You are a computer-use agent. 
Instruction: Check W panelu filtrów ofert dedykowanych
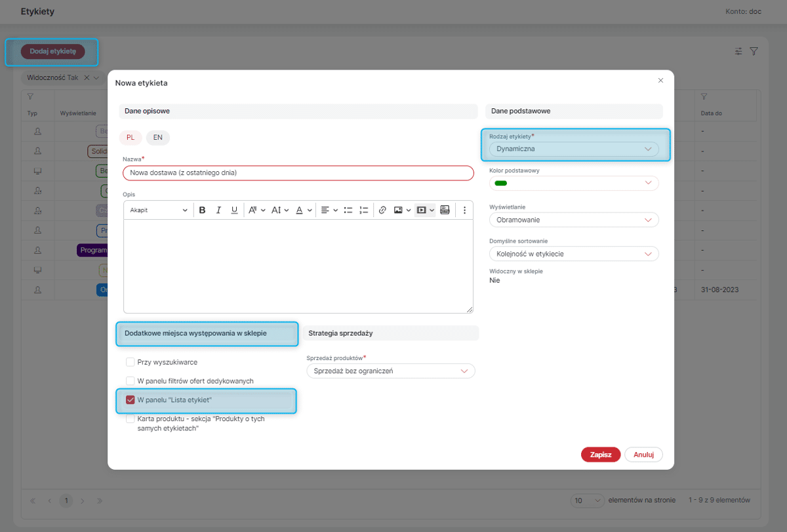(x=130, y=380)
